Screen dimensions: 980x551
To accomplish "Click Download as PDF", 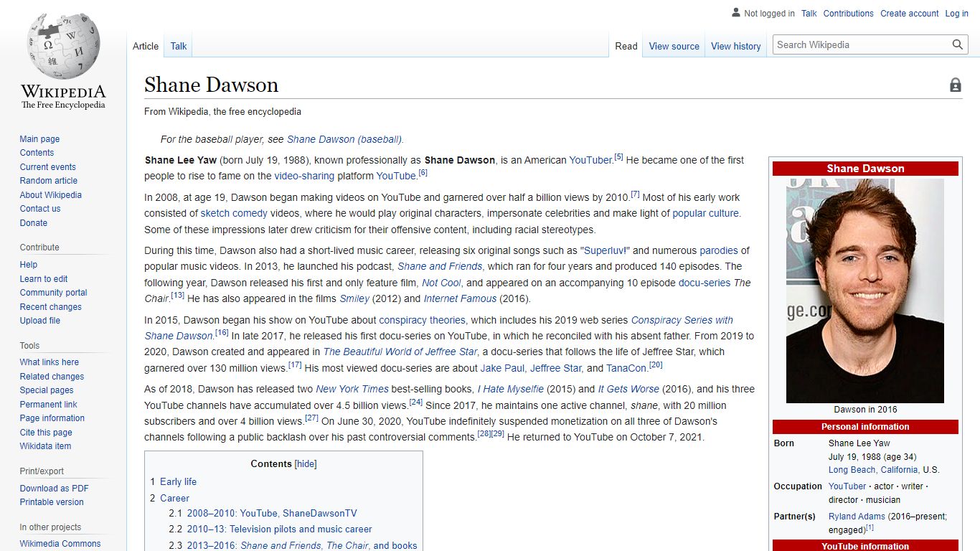I will click(x=54, y=489).
